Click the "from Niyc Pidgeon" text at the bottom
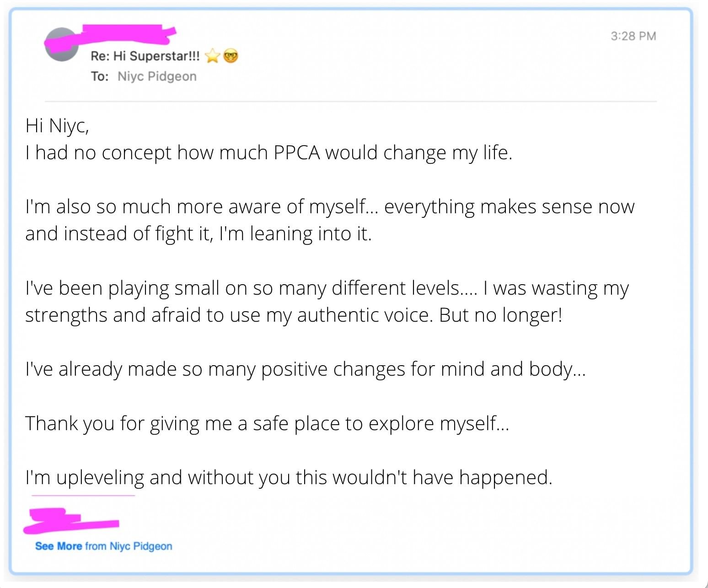The height and width of the screenshot is (588, 708). pos(129,546)
